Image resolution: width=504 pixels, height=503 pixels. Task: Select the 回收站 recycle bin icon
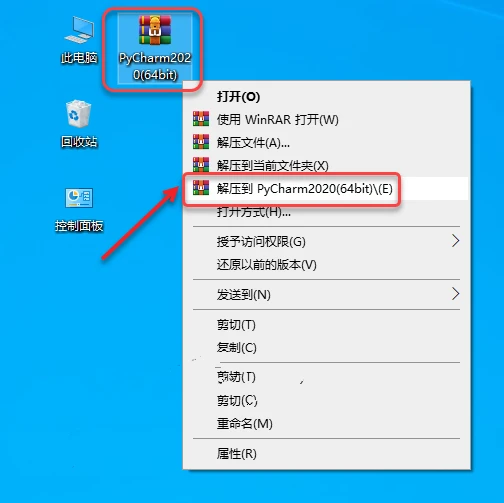click(x=79, y=123)
